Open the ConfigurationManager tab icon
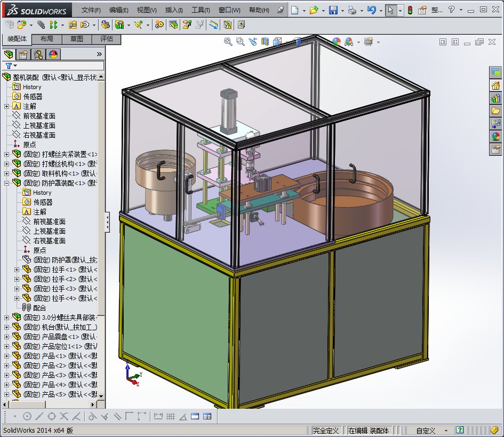This screenshot has width=504, height=437. tap(38, 54)
